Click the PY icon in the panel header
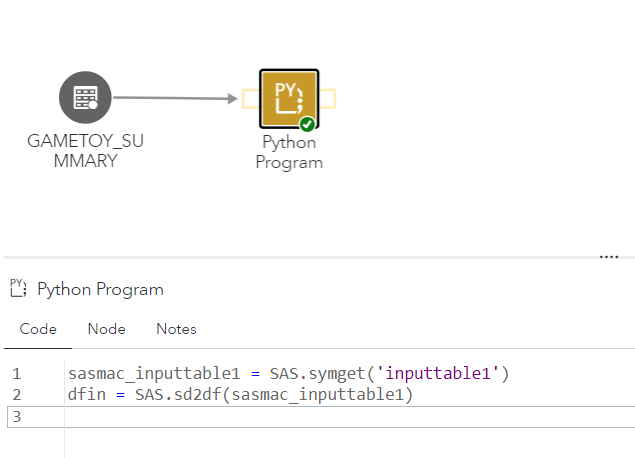 coord(17,289)
